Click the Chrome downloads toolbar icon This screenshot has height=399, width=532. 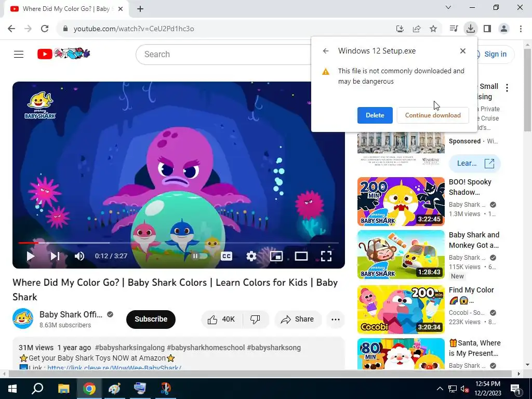471,29
